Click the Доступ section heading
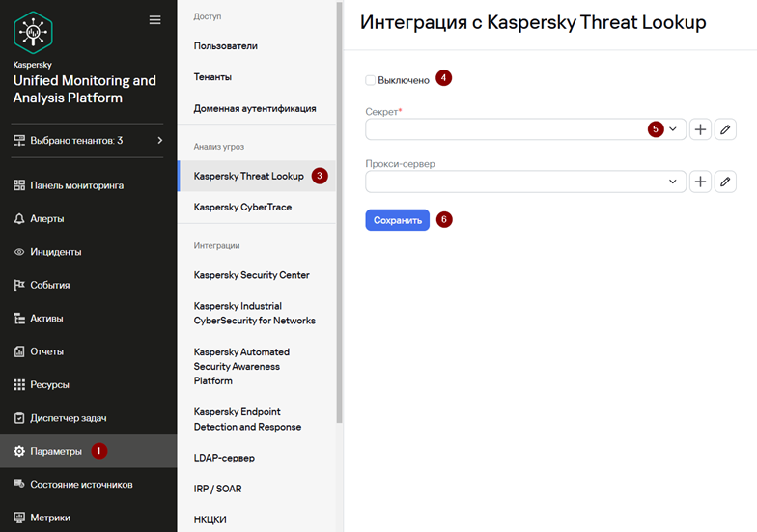 [x=208, y=16]
